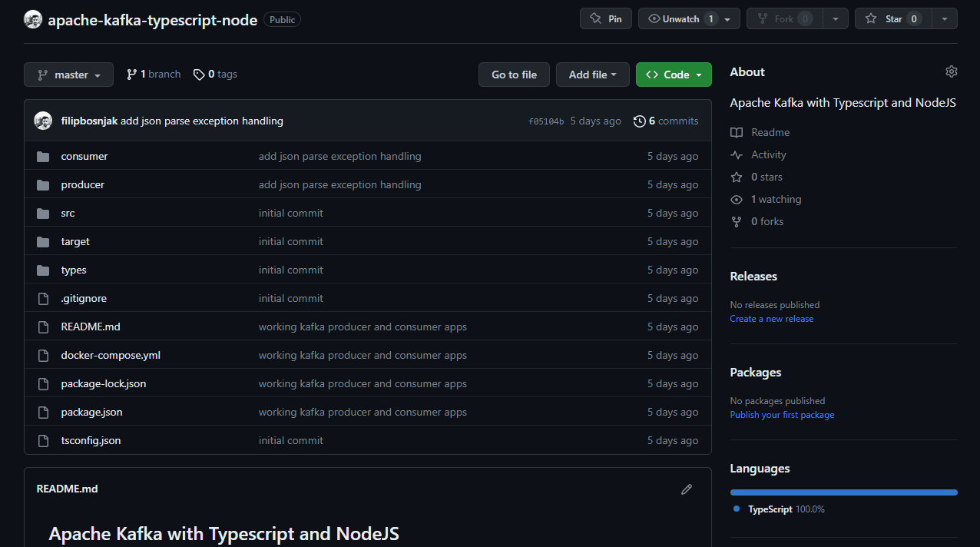
Task: Click the docker-compose.yml file icon
Action: click(x=43, y=356)
